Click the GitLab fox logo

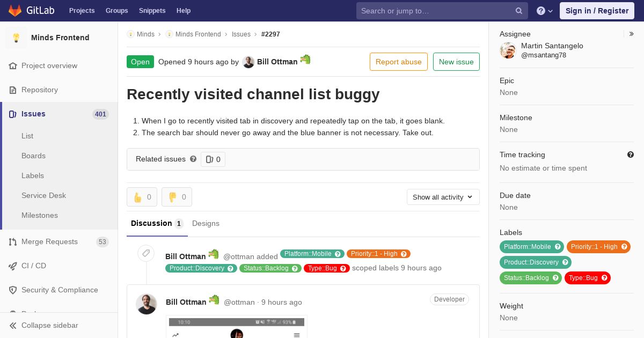click(x=15, y=10)
